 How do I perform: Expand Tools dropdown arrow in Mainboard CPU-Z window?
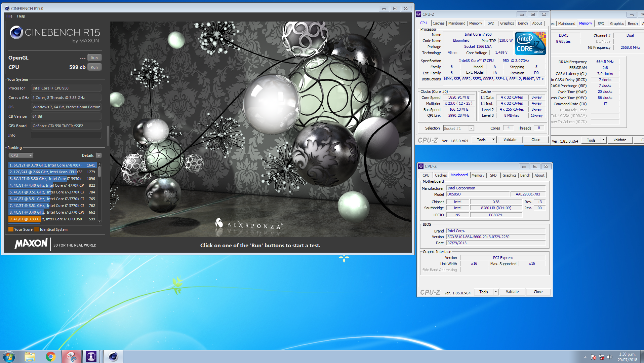[x=496, y=292]
